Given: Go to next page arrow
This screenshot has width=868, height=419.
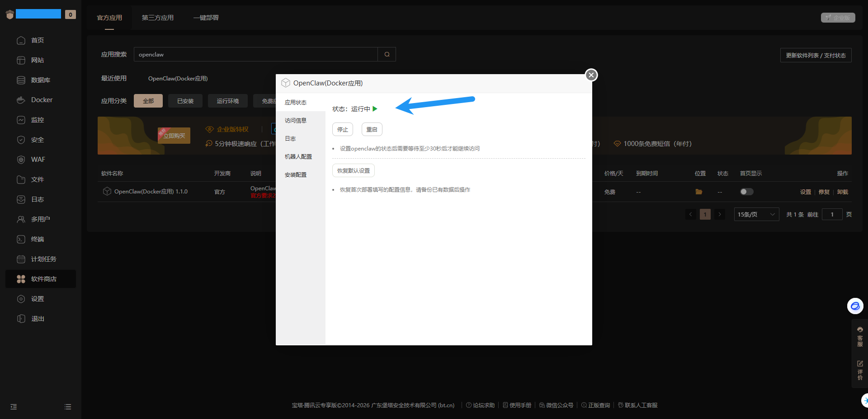Looking at the screenshot, I should [x=720, y=214].
